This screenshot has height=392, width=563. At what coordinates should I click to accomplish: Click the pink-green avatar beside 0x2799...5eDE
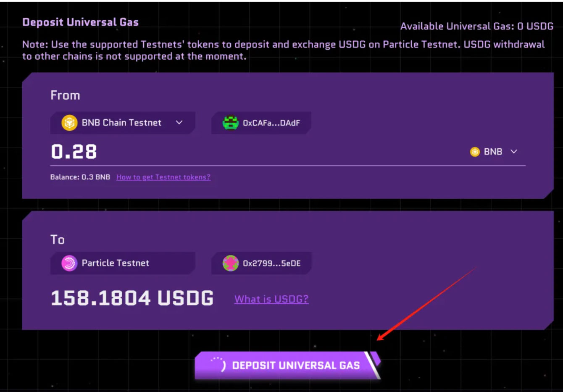click(230, 263)
